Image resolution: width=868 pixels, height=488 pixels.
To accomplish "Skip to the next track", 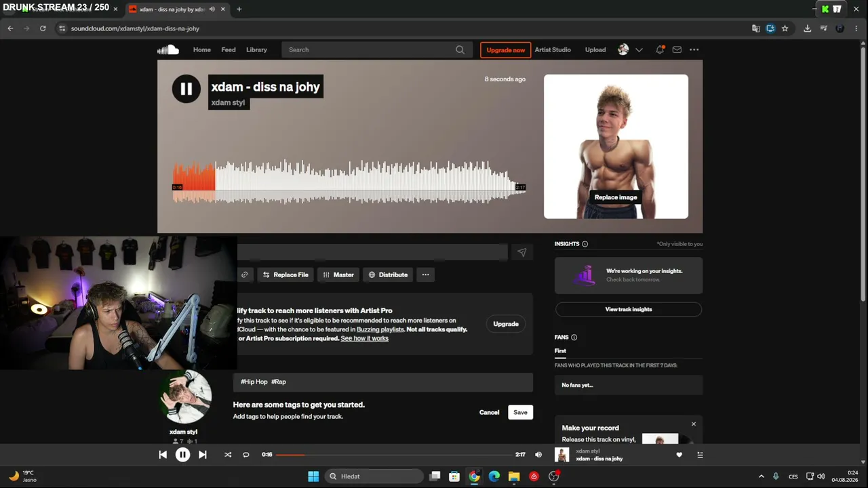I will click(203, 455).
